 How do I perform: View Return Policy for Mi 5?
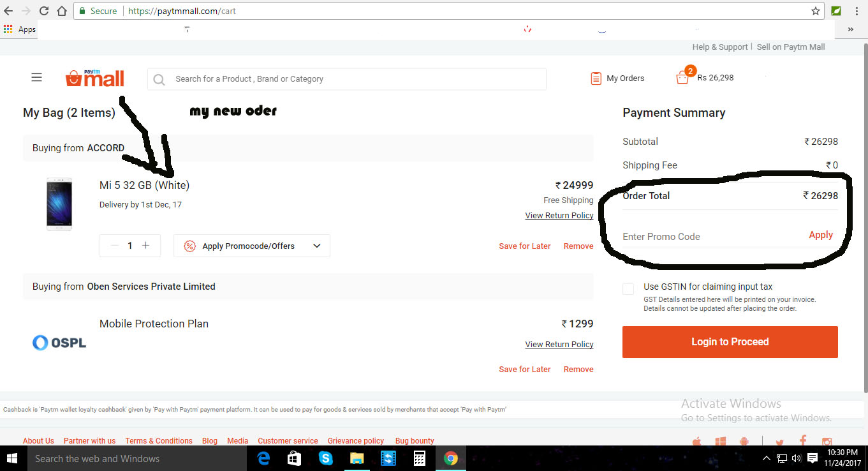(559, 216)
